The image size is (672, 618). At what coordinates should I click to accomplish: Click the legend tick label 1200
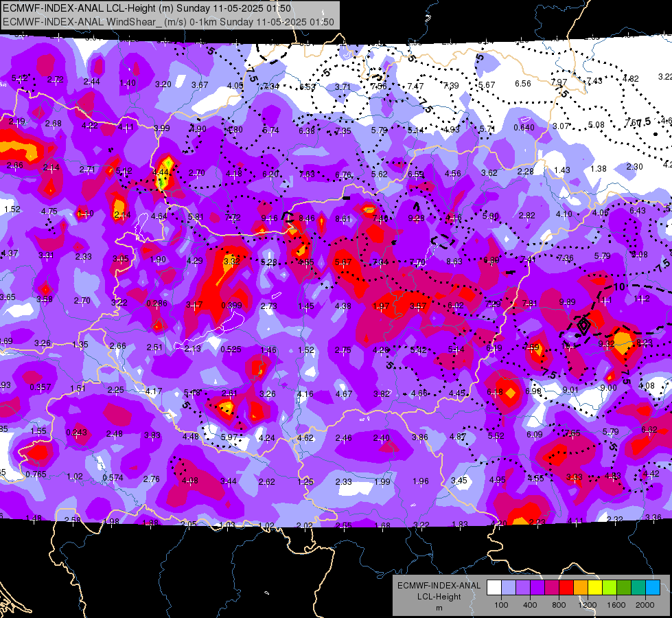[587, 605]
